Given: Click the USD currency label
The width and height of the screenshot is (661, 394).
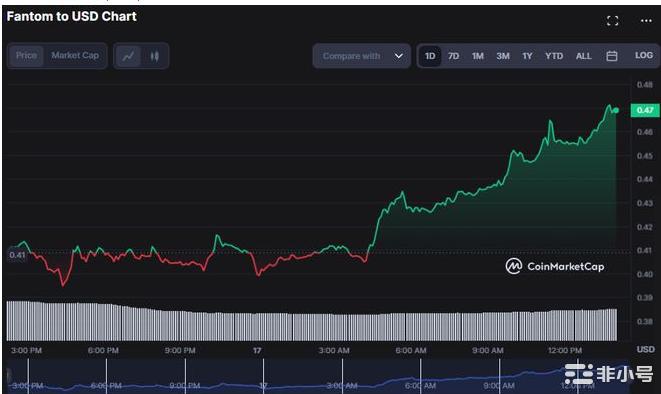Looking at the screenshot, I should 645,349.
